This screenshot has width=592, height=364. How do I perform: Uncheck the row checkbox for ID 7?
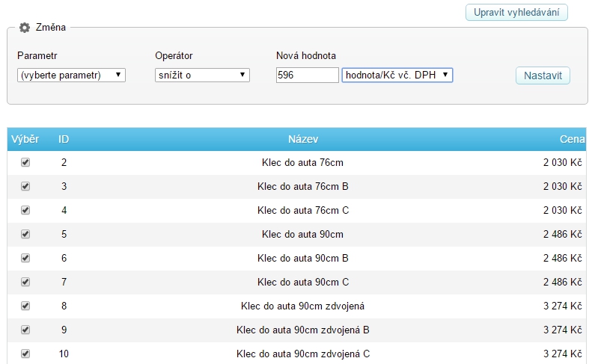tap(25, 282)
